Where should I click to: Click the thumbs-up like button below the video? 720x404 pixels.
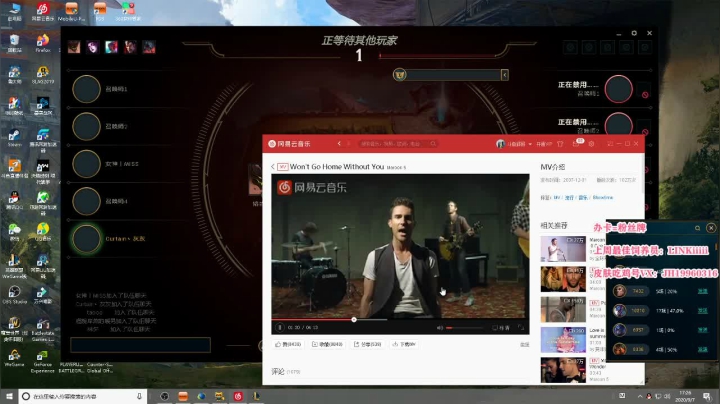pyautogui.click(x=288, y=344)
